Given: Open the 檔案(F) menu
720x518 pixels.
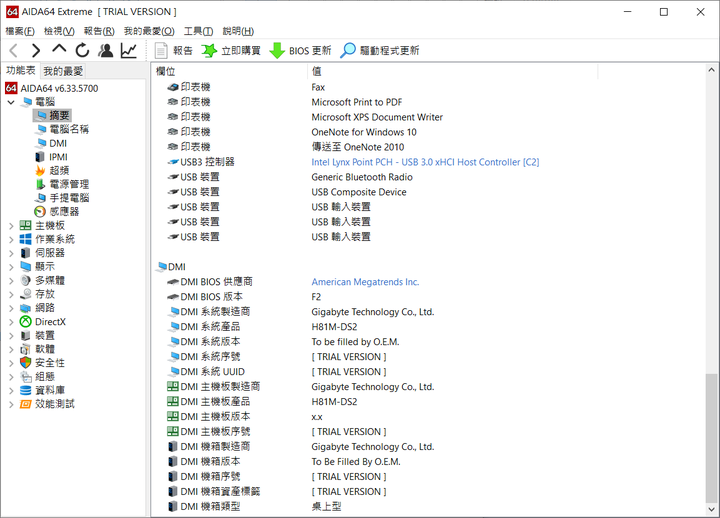Looking at the screenshot, I should (20, 31).
